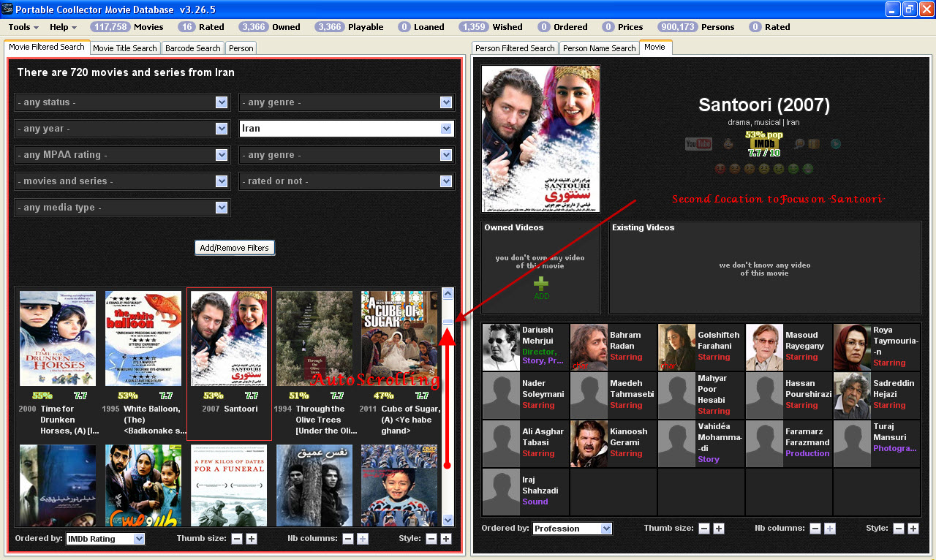Image resolution: width=936 pixels, height=560 pixels.
Task: Click movie list Style minus button
Action: click(431, 539)
